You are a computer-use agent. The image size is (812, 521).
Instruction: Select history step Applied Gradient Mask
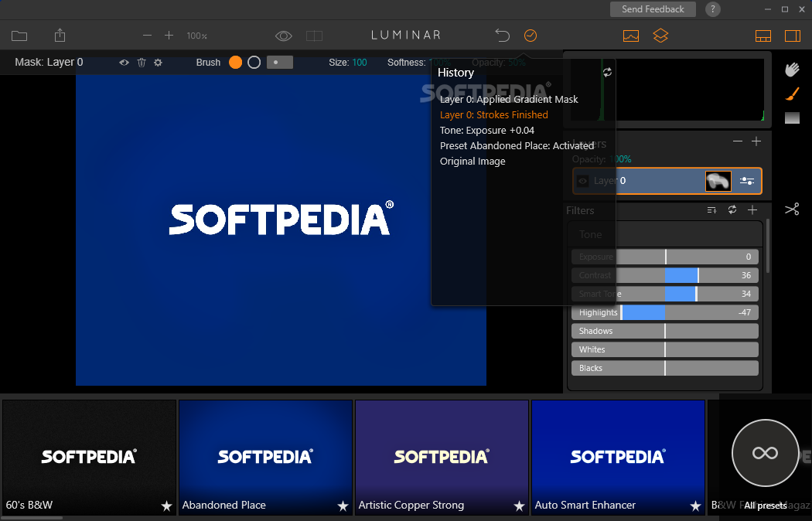(x=509, y=100)
